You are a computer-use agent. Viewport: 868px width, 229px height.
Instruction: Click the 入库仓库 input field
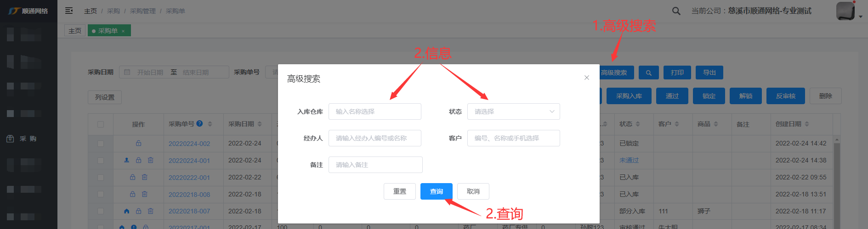coord(374,112)
